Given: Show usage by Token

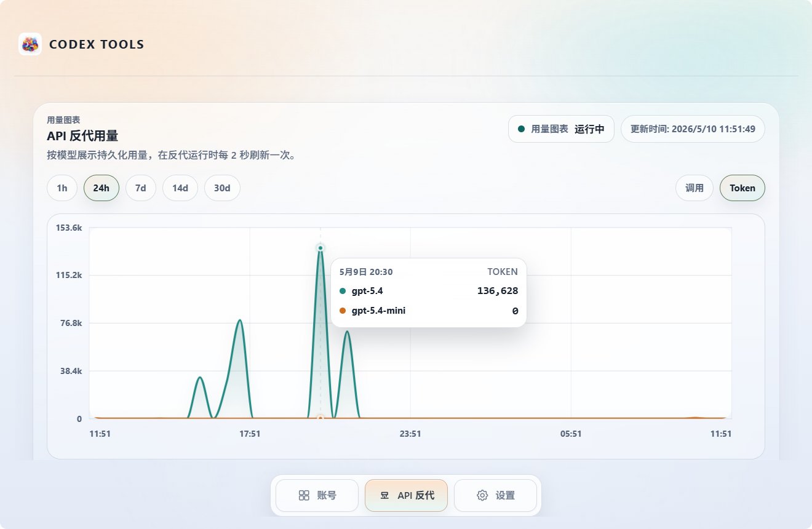Looking at the screenshot, I should [x=742, y=188].
